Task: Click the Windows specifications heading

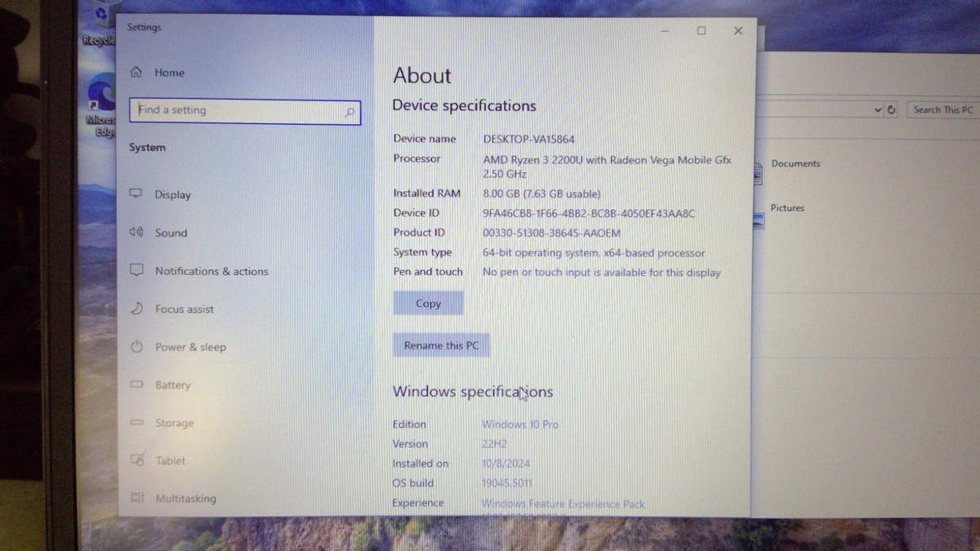Action: (x=473, y=392)
